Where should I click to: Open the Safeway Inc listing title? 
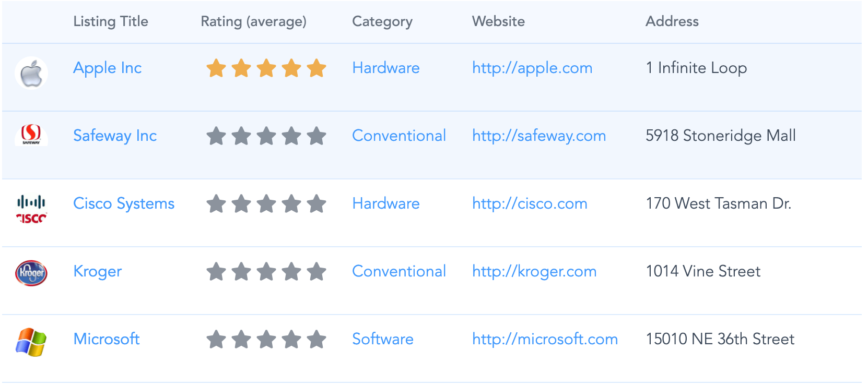(x=115, y=136)
